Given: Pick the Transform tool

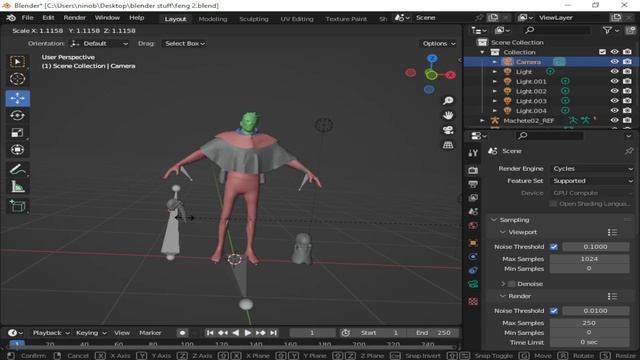Looking at the screenshot, I should pyautogui.click(x=17, y=150).
